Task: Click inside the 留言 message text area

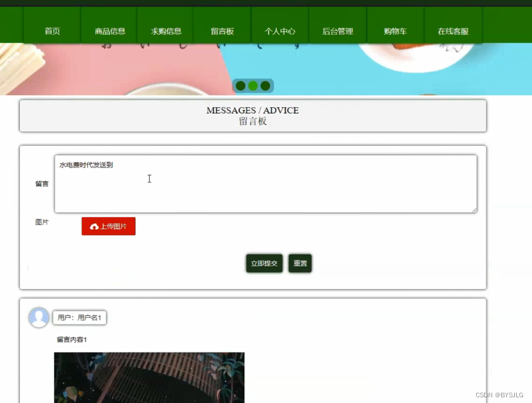Action: point(265,182)
